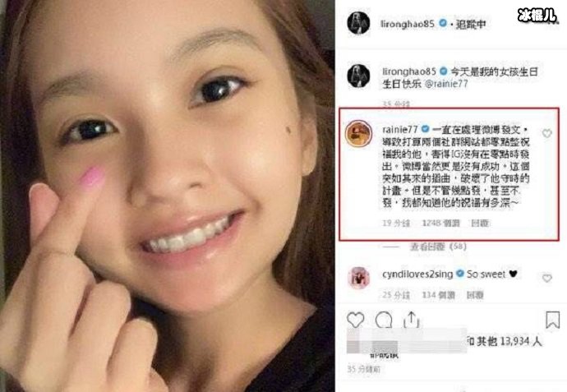Image resolution: width=567 pixels, height=392 pixels.
Task: Like rainie77's comment with the small heart
Action: (x=546, y=133)
